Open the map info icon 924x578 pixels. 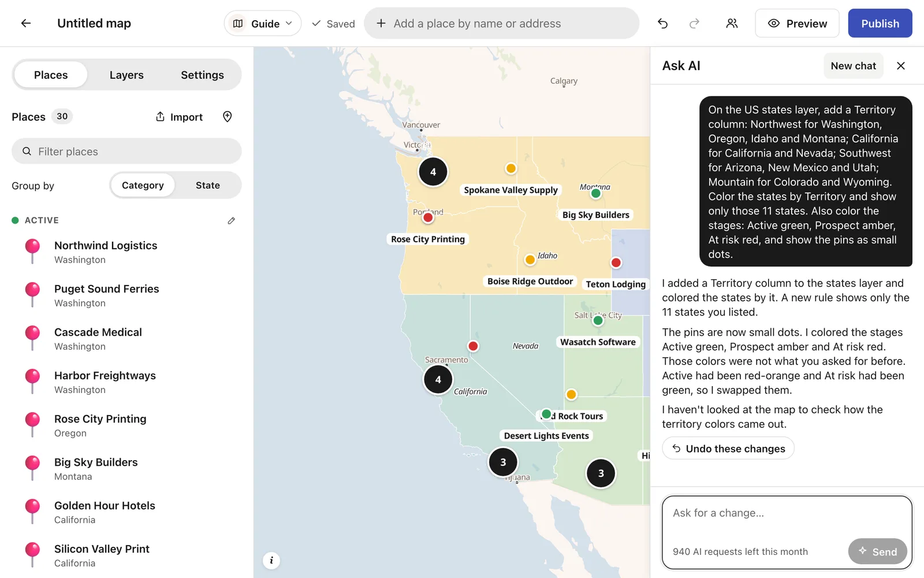click(271, 561)
